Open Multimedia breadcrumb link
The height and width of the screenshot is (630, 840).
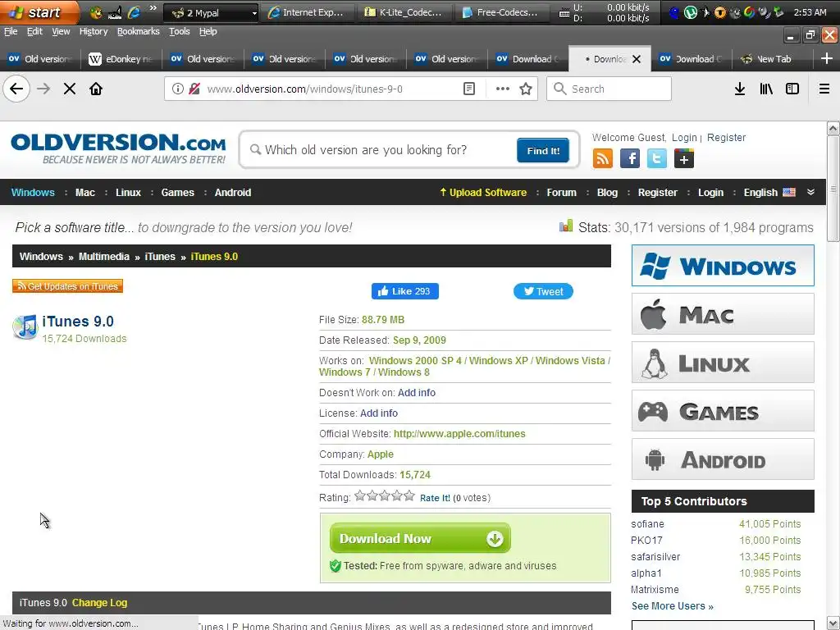pos(104,257)
